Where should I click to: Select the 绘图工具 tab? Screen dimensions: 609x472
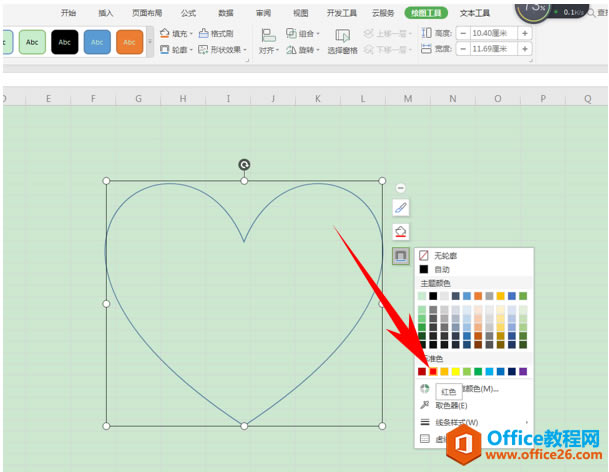[x=426, y=13]
